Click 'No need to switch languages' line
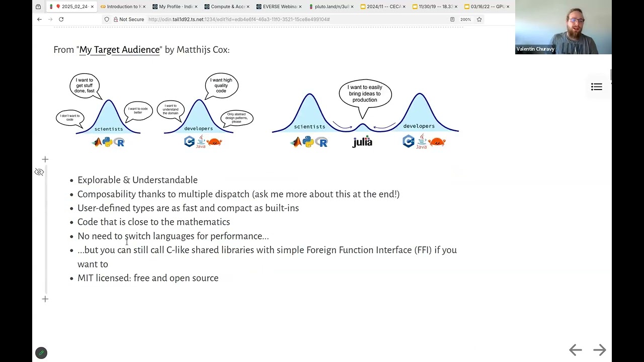The width and height of the screenshot is (644, 362). (173, 236)
